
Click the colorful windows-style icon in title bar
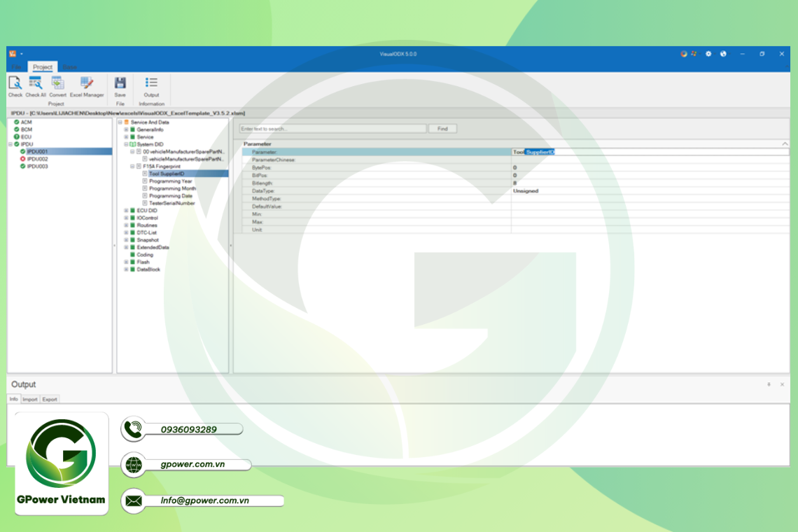694,53
